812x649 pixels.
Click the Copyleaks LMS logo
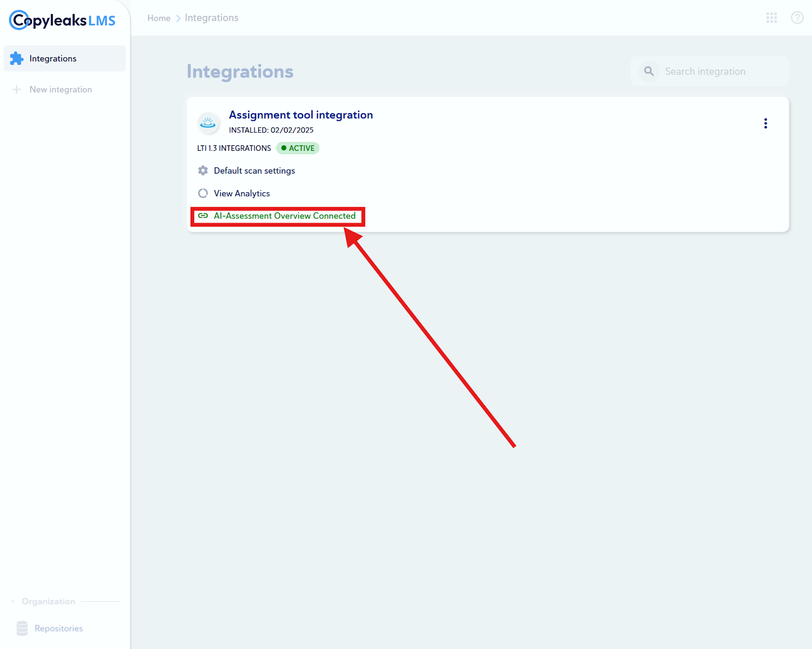pos(62,20)
